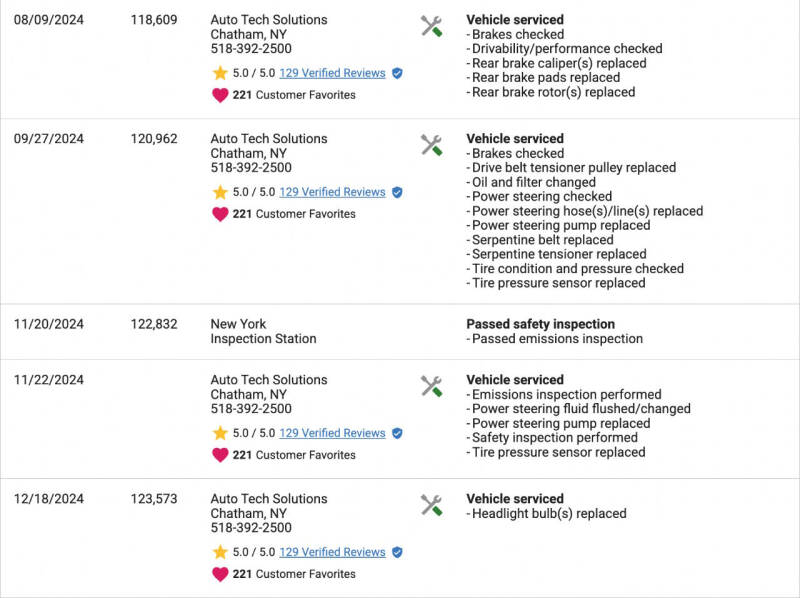Click the blue verified badge next to 129 Verified Reviews
Image resolution: width=800 pixels, height=598 pixels.
[397, 73]
